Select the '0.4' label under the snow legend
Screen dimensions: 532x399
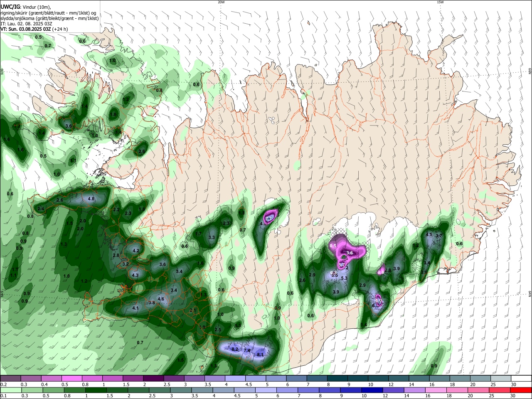(44, 384)
